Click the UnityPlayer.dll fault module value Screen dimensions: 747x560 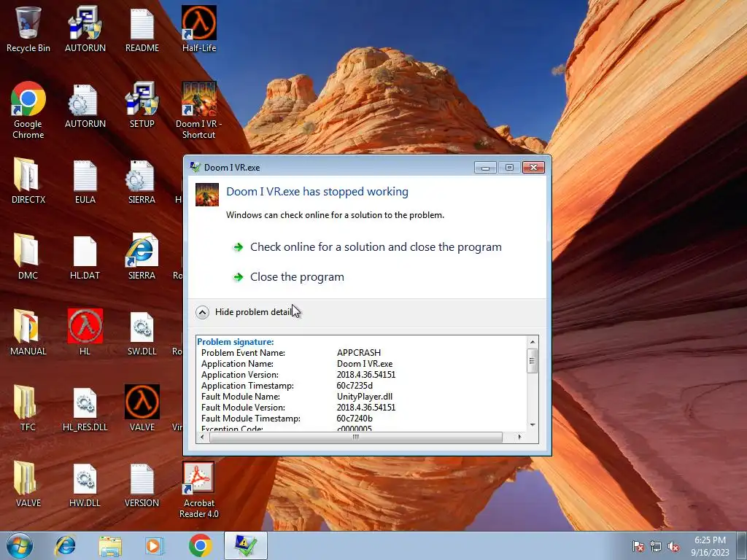click(365, 397)
